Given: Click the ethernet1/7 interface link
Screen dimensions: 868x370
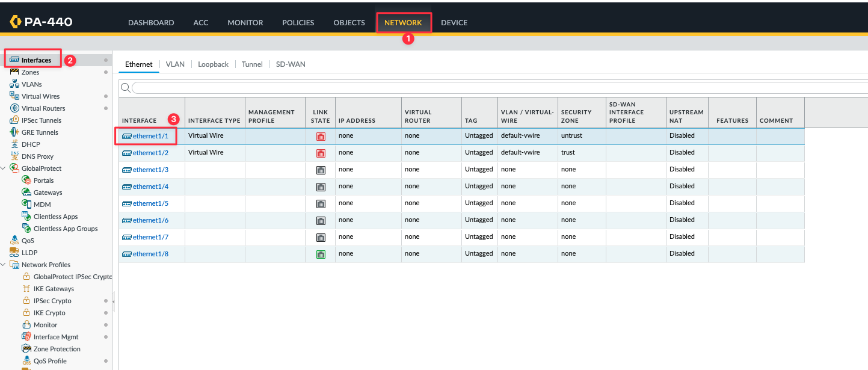Looking at the screenshot, I should (150, 237).
